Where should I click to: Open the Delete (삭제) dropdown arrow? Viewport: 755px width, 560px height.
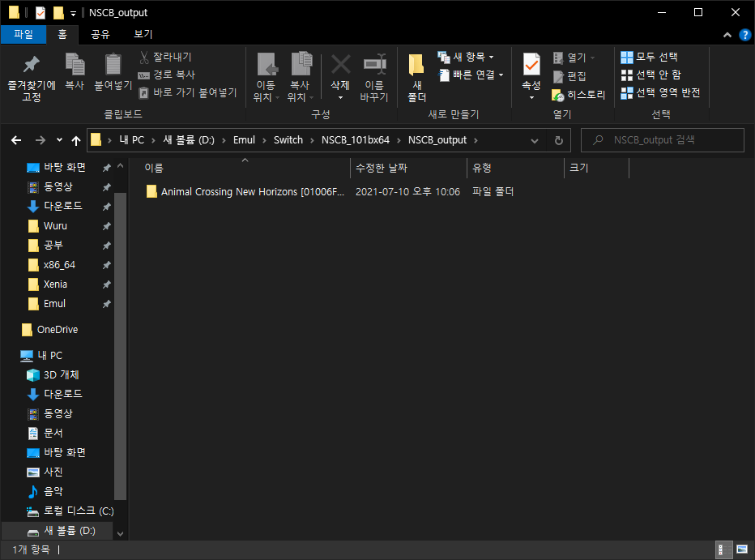coord(340,98)
